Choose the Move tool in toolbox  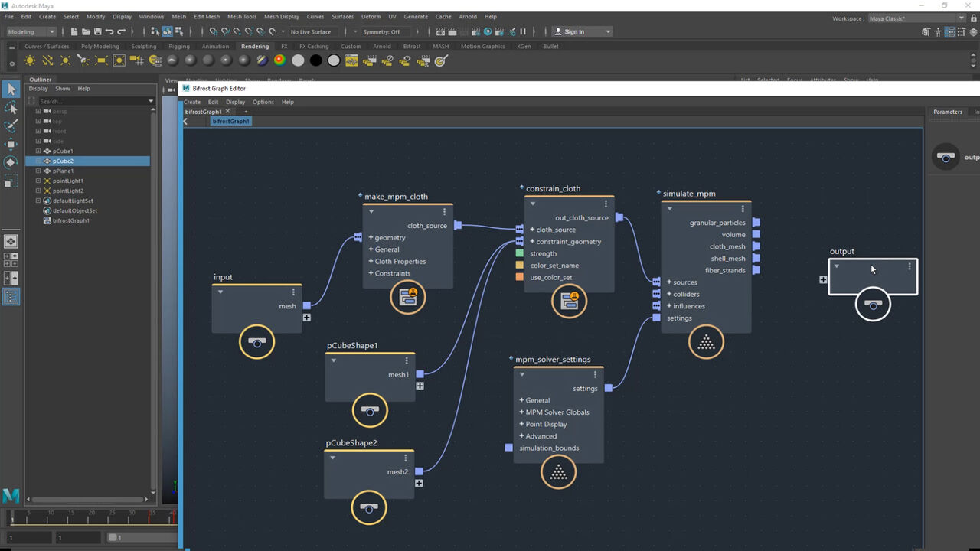(x=11, y=144)
